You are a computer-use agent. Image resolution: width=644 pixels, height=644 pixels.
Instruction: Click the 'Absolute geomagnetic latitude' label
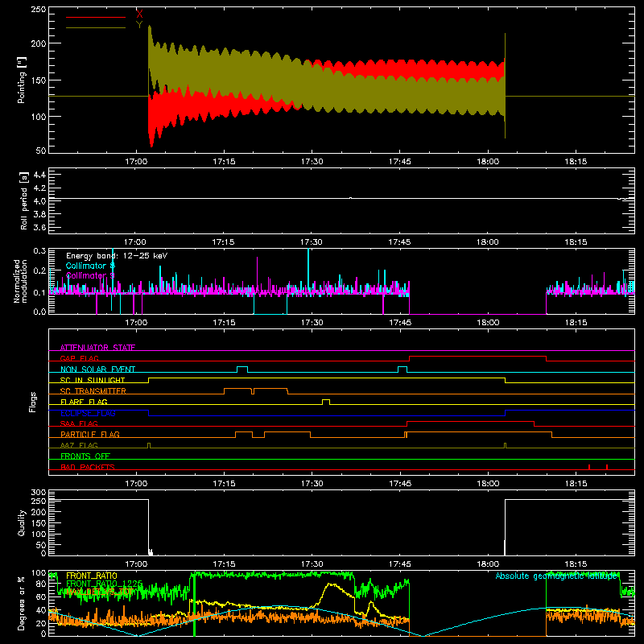click(x=556, y=576)
